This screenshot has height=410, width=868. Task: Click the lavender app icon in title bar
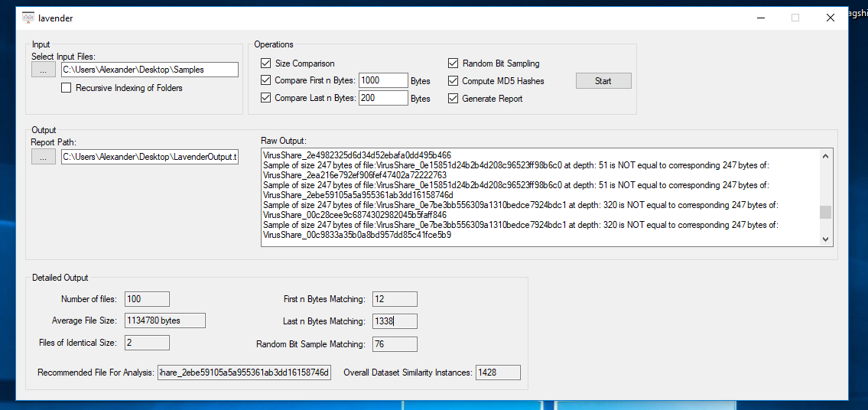(x=28, y=18)
